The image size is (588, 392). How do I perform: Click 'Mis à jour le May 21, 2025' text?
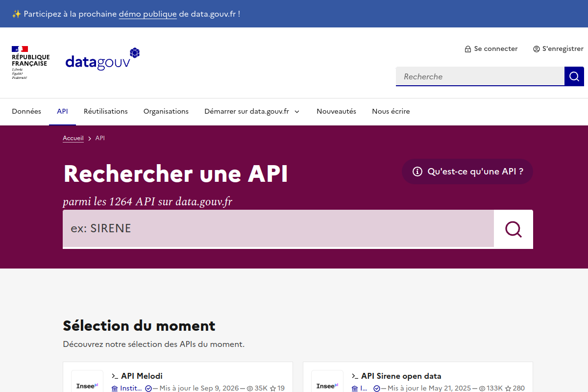429,389
